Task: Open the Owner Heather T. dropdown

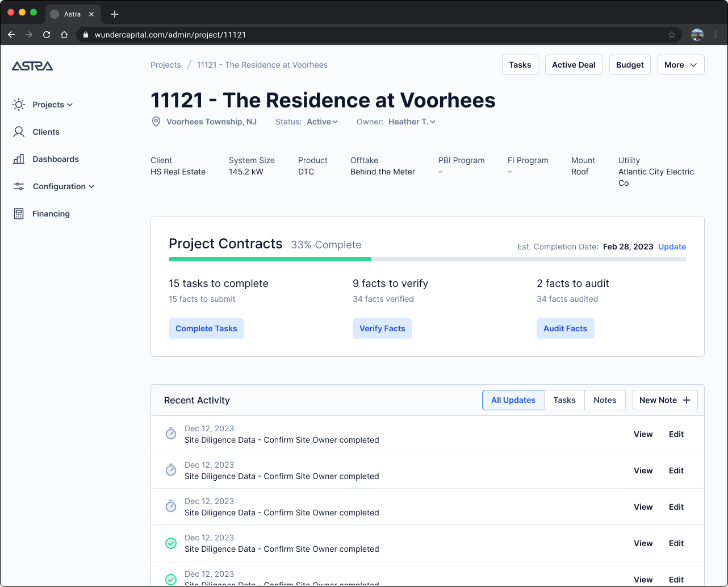Action: (412, 122)
